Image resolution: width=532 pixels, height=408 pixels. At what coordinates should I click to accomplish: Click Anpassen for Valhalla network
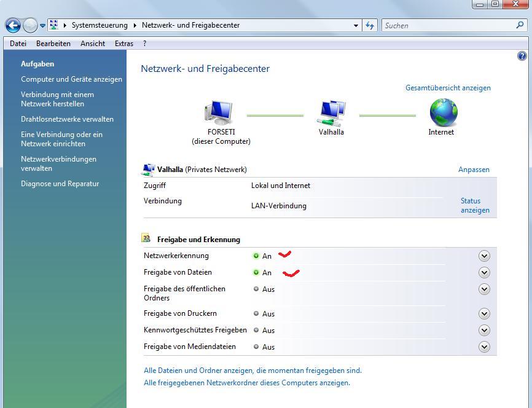[474, 170]
